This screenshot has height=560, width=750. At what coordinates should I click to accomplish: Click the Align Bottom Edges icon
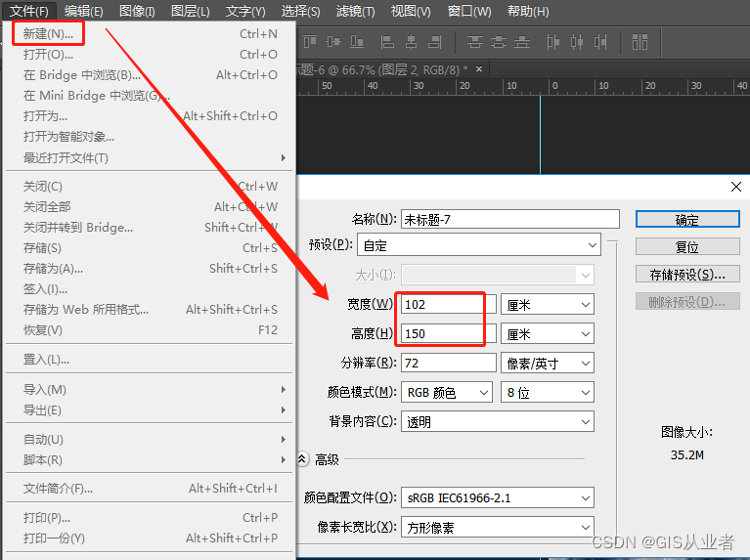[x=357, y=42]
